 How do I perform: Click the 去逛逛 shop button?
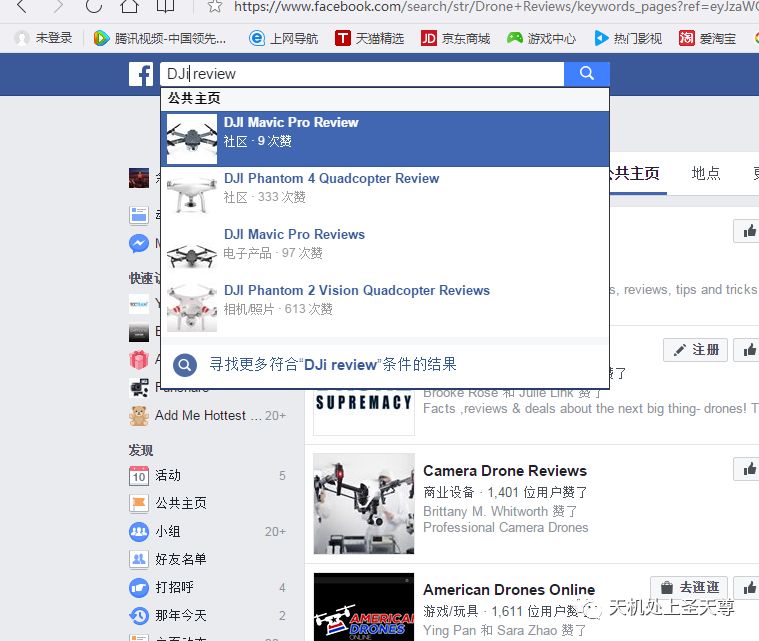pyautogui.click(x=689, y=587)
